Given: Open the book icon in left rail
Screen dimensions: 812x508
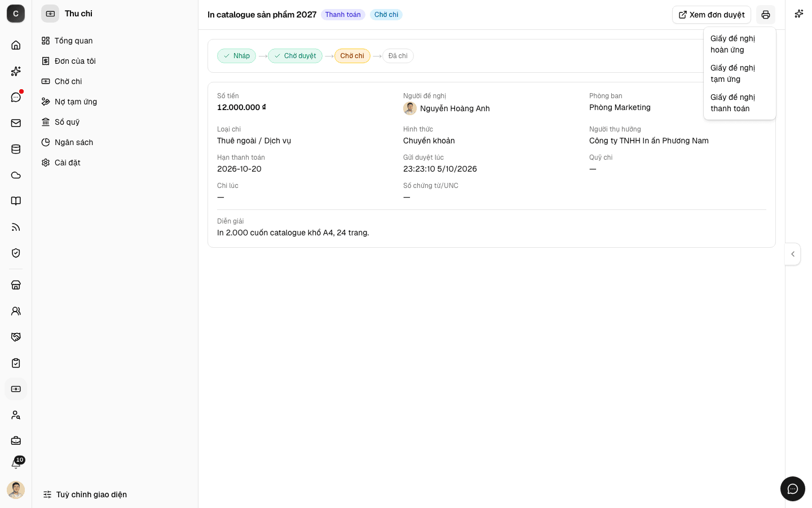Looking at the screenshot, I should (x=16, y=201).
